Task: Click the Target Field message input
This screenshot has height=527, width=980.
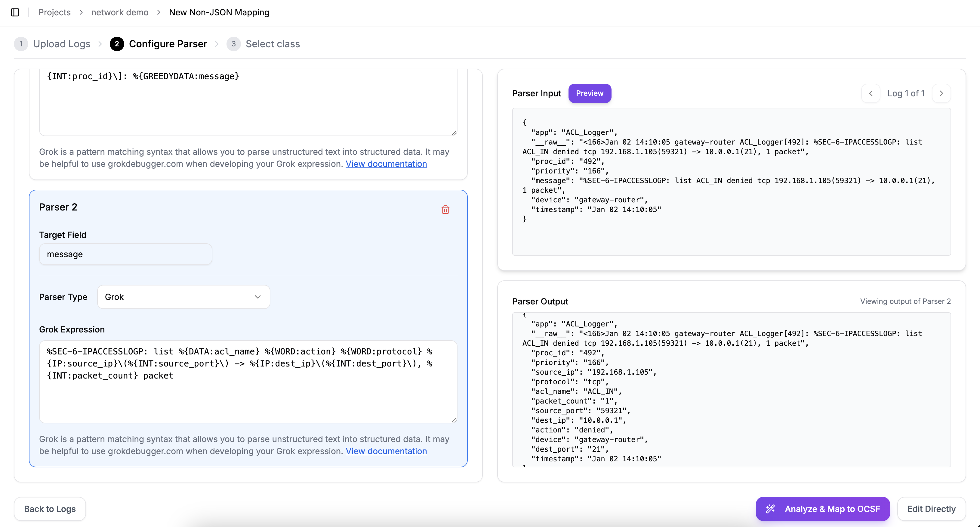Action: [x=125, y=254]
